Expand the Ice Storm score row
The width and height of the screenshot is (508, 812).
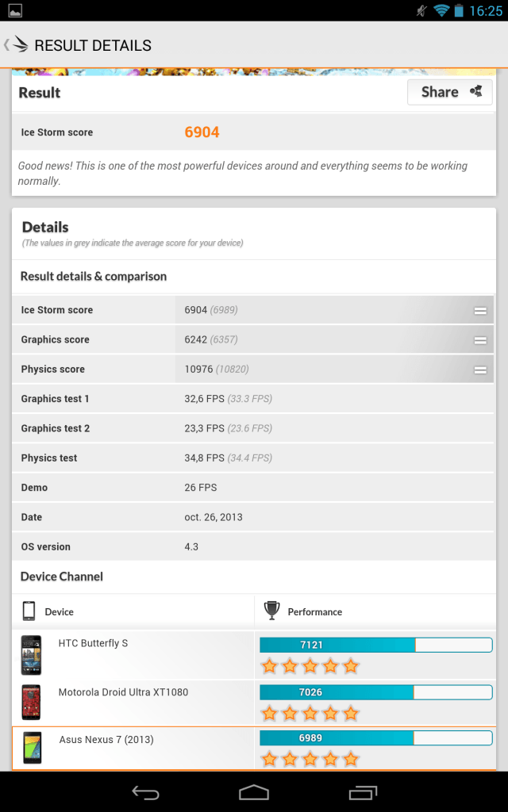tap(480, 310)
